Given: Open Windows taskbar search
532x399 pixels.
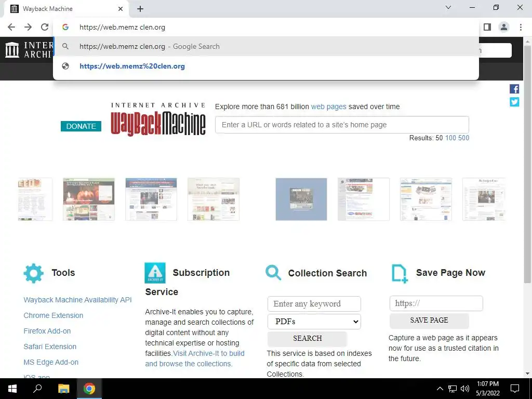Looking at the screenshot, I should (37, 389).
